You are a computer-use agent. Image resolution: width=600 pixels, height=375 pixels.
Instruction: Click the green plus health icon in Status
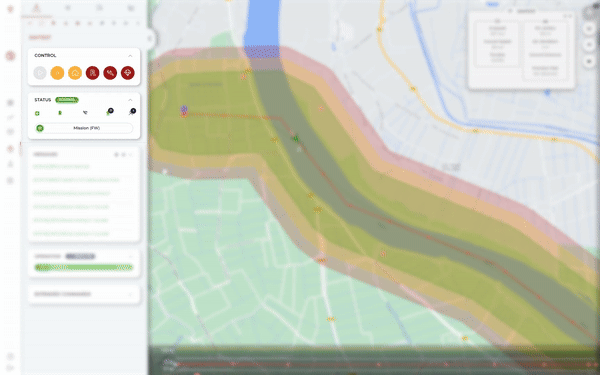click(x=38, y=113)
